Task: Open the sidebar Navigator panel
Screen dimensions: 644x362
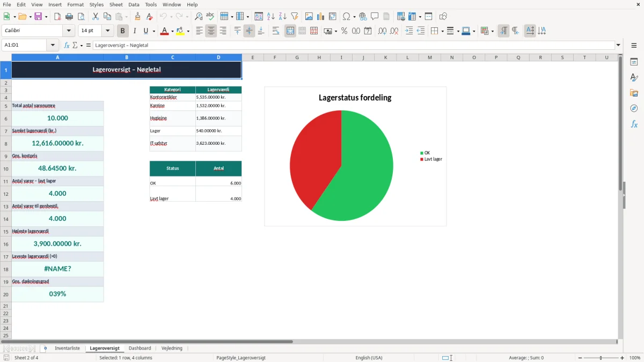Action: coord(634,108)
